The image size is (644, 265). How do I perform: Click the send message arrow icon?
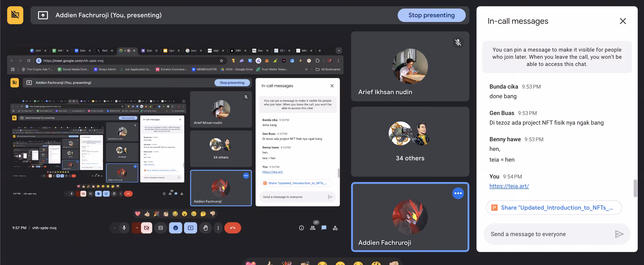tap(619, 234)
